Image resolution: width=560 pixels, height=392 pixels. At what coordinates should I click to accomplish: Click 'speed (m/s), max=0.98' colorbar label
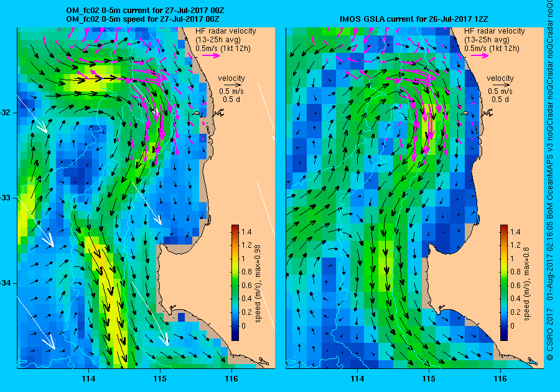[258, 283]
